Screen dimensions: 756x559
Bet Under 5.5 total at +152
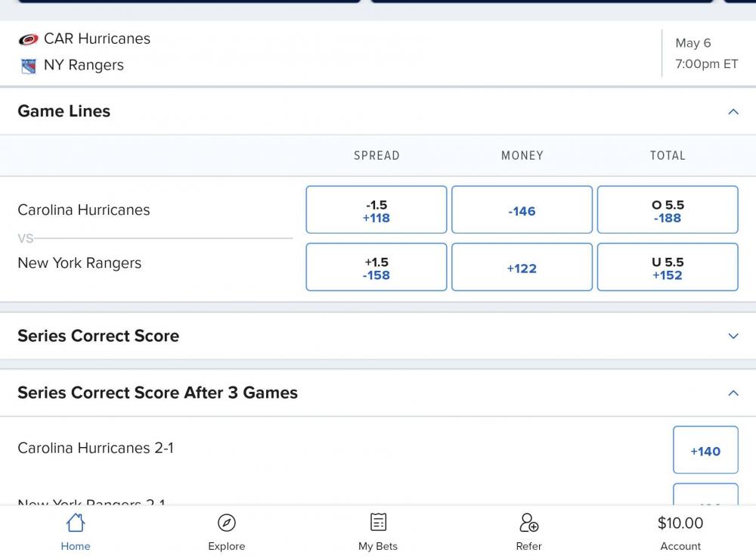(x=668, y=268)
